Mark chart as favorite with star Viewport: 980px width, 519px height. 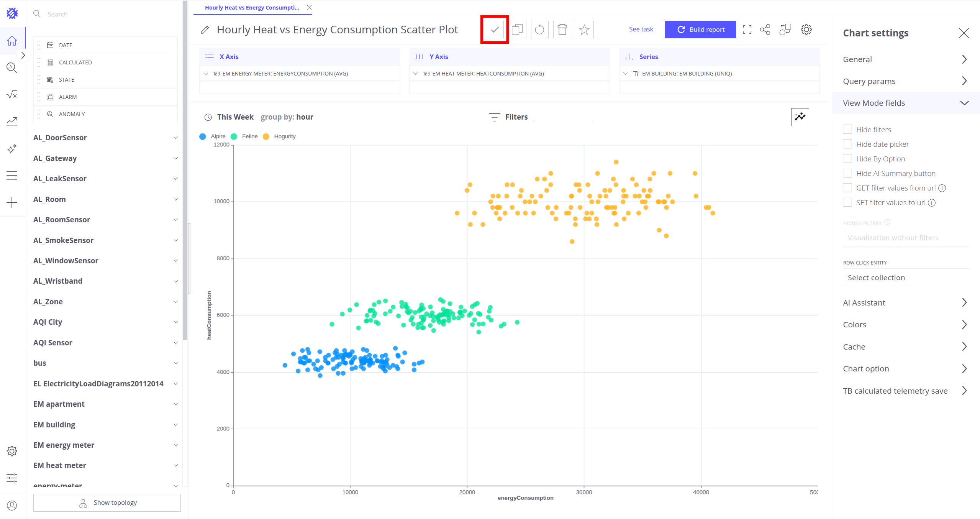pyautogui.click(x=584, y=30)
